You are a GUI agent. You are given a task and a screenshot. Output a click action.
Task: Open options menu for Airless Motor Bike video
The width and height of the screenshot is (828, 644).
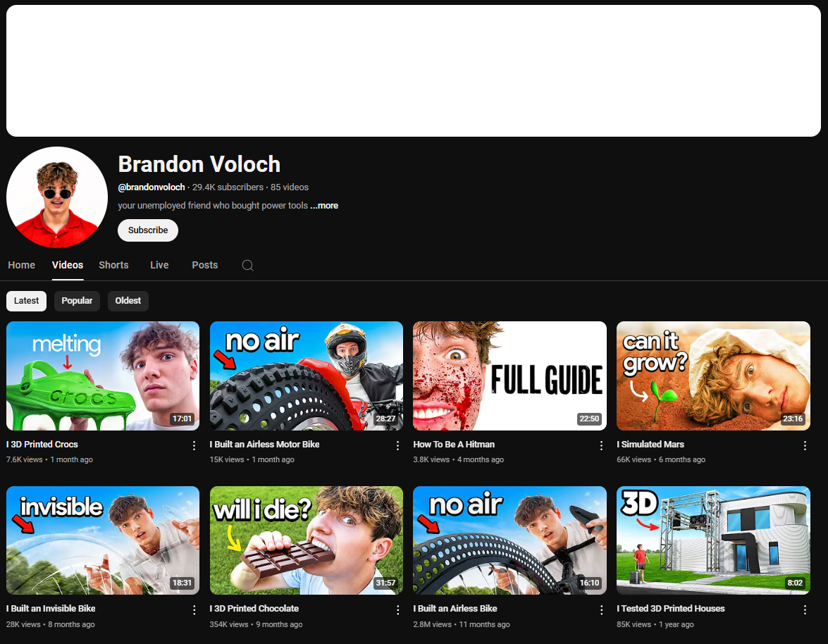tap(397, 445)
